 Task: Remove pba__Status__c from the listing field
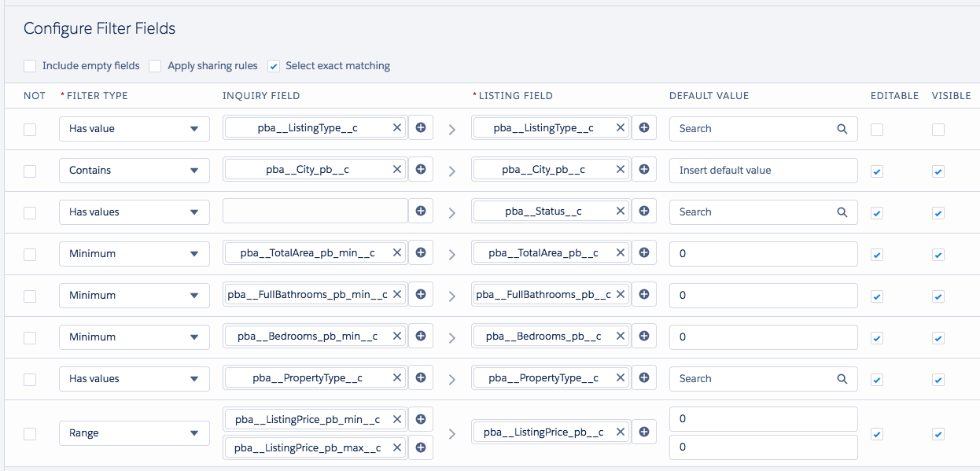point(620,210)
